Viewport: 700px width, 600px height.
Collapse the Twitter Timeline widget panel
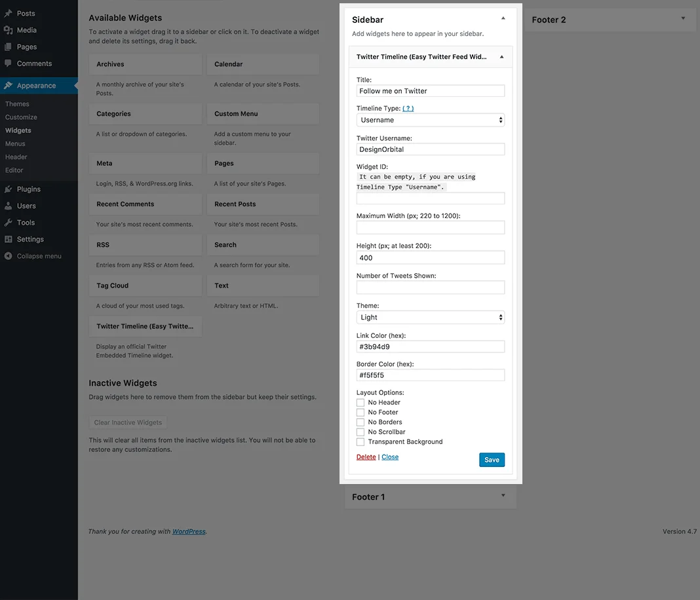tap(502, 57)
